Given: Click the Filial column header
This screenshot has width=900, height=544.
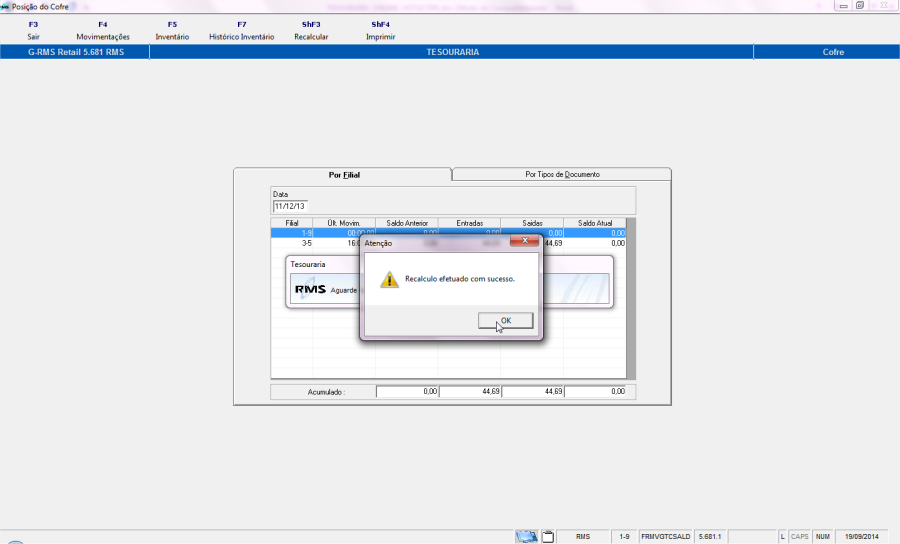Looking at the screenshot, I should pyautogui.click(x=292, y=223).
